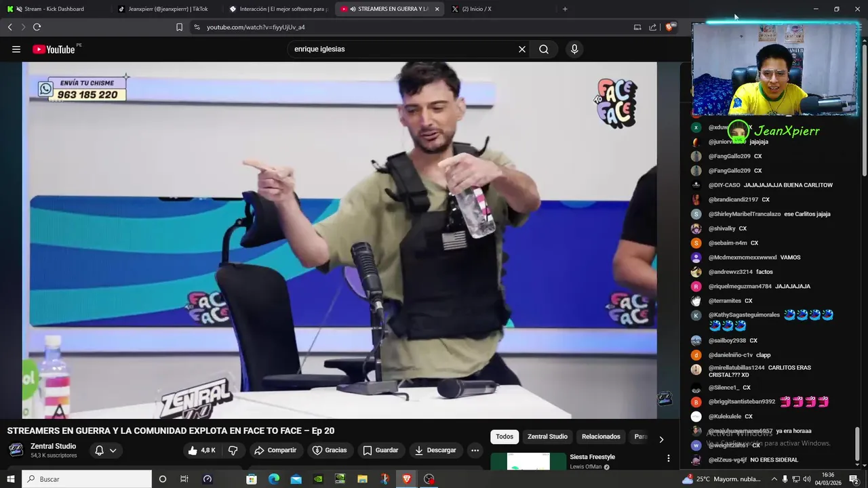Select the Relacionados filter chip

601,436
